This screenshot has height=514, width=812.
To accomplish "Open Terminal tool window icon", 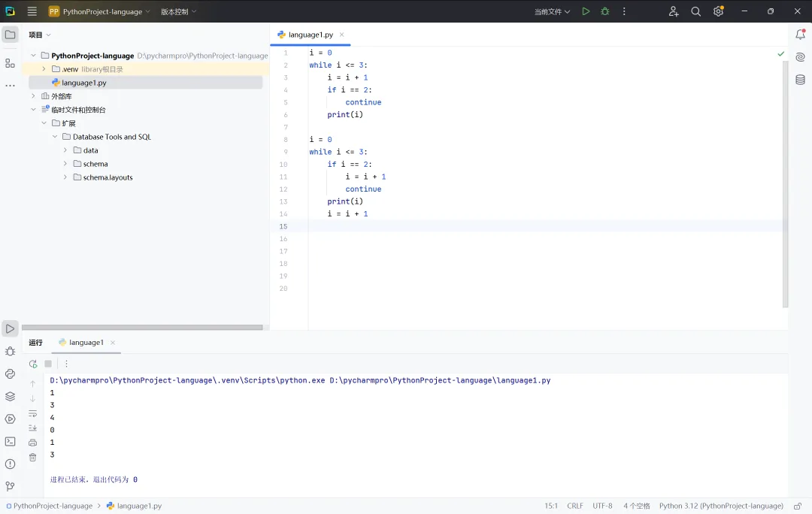I will 11,442.
